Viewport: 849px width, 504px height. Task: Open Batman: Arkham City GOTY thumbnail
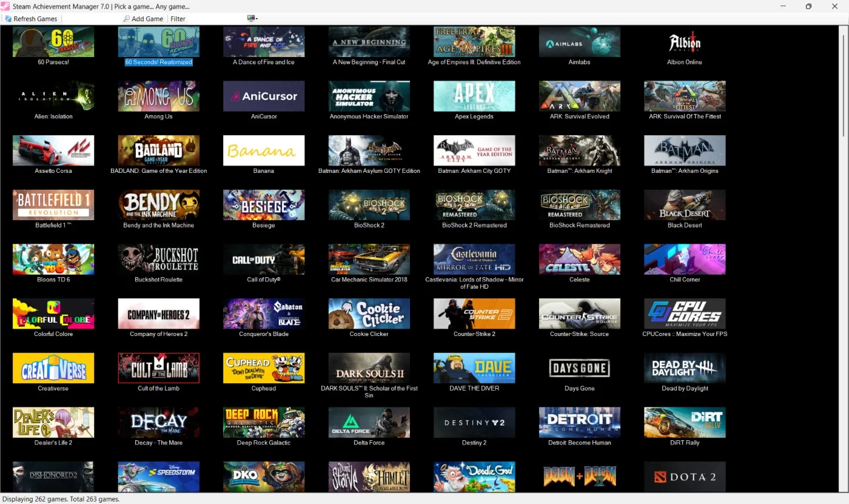click(x=474, y=150)
